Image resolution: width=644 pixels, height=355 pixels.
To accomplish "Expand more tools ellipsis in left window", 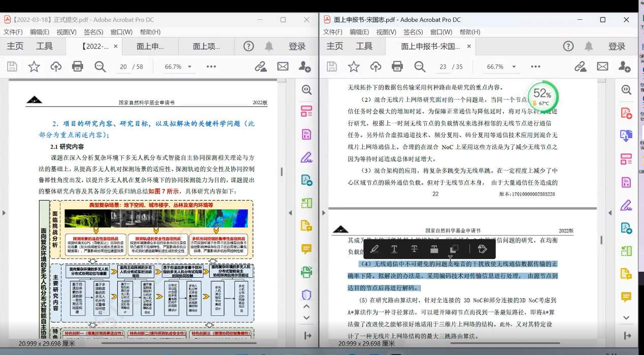I will 211,67.
